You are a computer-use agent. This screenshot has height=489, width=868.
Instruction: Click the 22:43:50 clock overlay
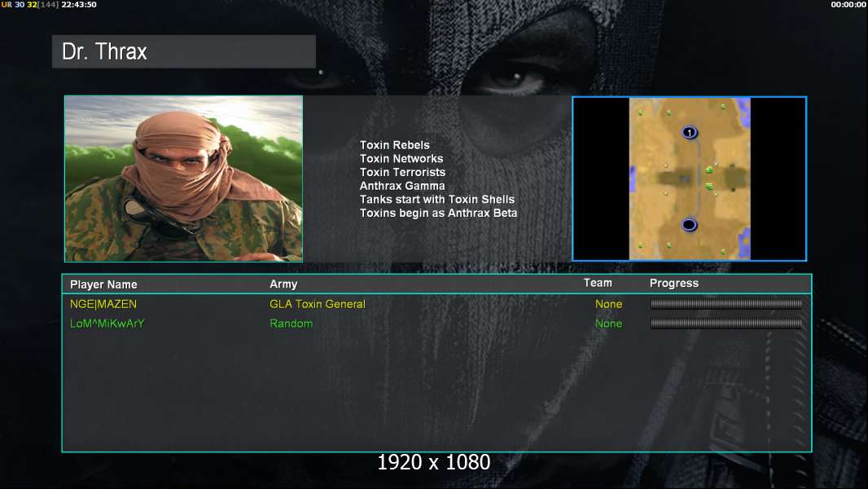pyautogui.click(x=79, y=4)
